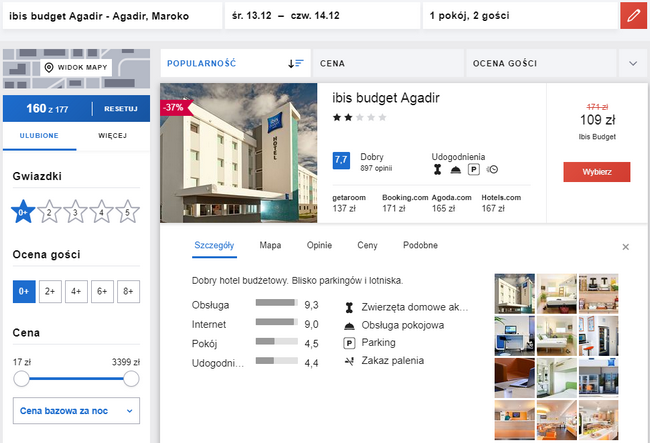Select guest rating 4+ filter
Screen dimensions: 650x443
click(x=76, y=291)
